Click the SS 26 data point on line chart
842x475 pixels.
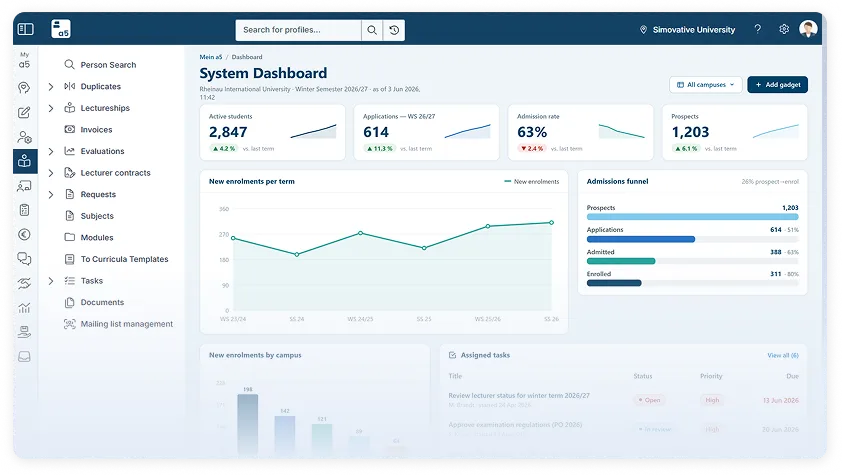point(551,223)
